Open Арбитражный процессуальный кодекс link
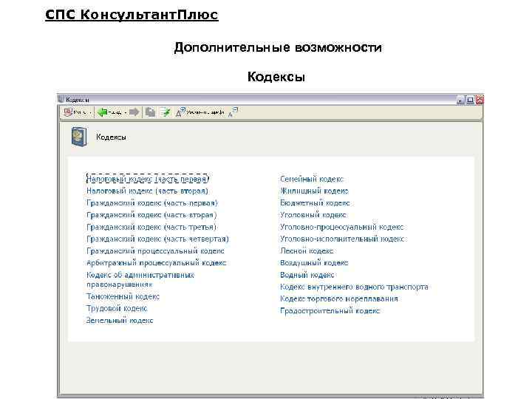 (157, 262)
